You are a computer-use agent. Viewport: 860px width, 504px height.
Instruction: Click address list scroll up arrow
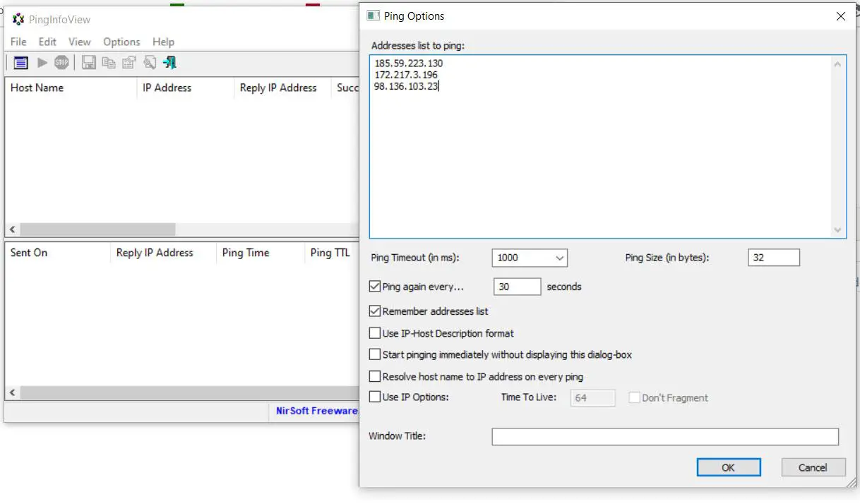pyautogui.click(x=838, y=64)
